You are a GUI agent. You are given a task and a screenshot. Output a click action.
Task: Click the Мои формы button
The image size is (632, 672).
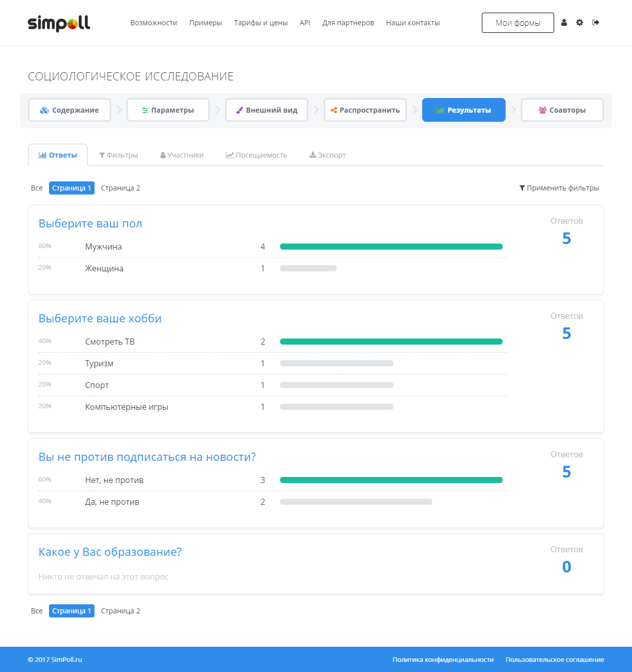click(x=518, y=23)
